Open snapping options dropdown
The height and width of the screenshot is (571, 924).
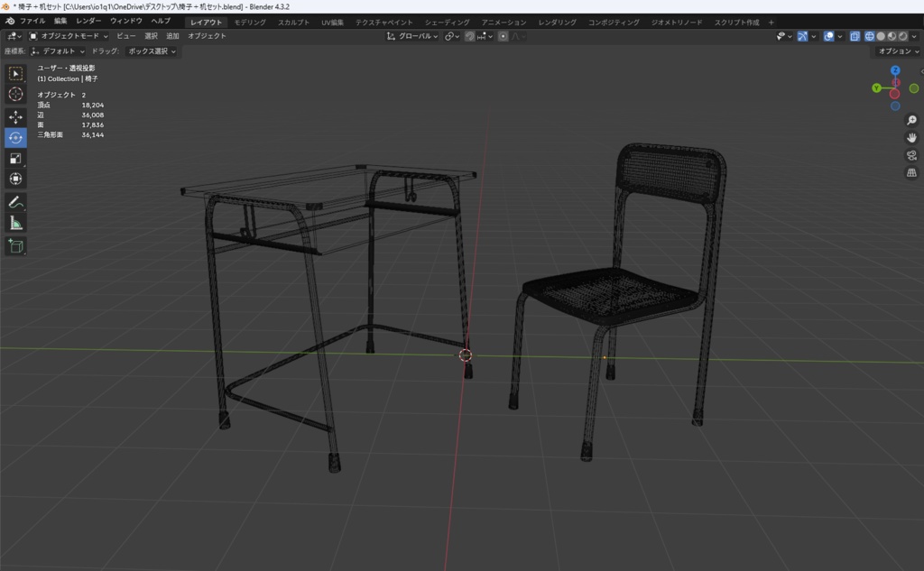coord(485,36)
